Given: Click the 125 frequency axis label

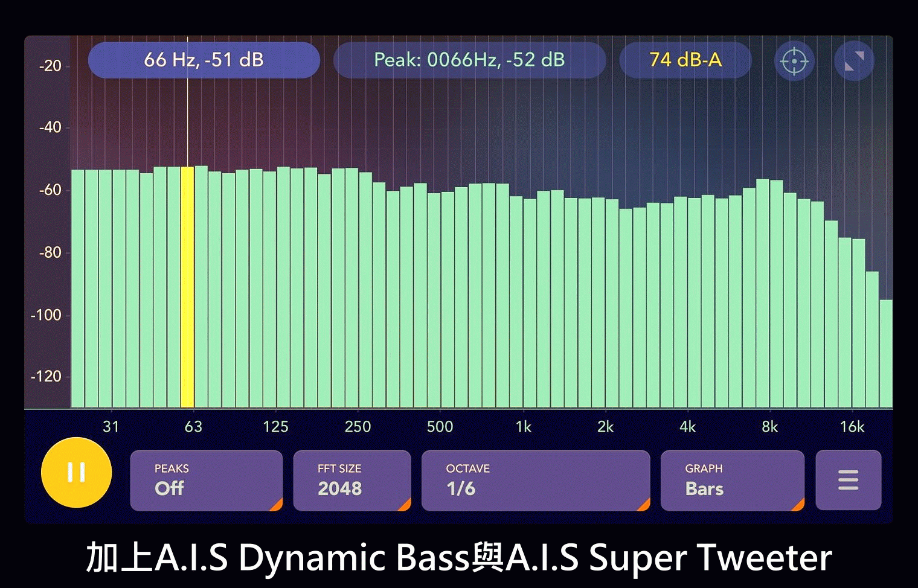Looking at the screenshot, I should click(275, 427).
